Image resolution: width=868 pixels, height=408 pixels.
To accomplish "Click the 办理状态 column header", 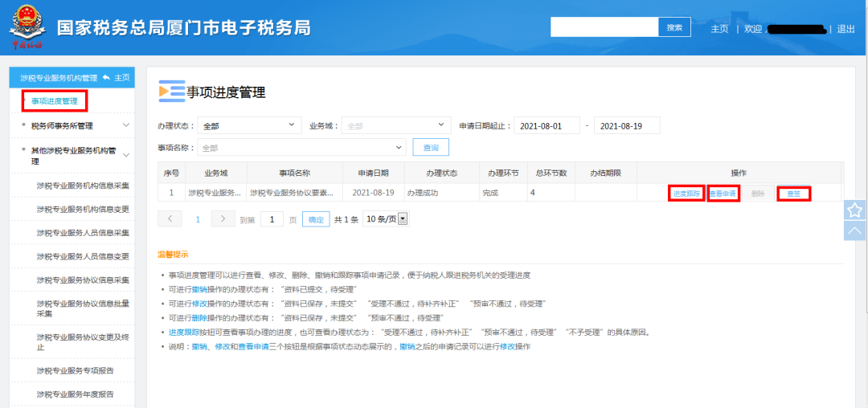I will tap(442, 173).
